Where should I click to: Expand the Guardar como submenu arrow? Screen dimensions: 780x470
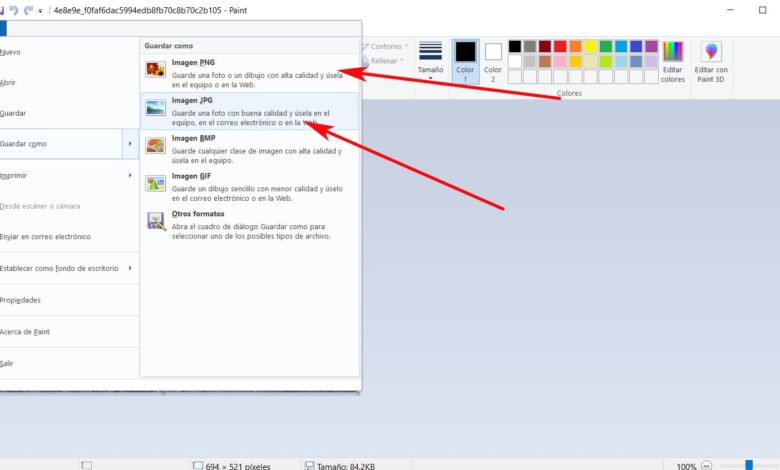click(130, 144)
